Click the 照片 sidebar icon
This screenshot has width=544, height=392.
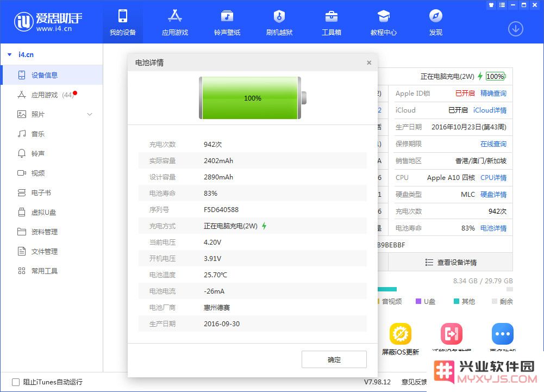pos(22,114)
